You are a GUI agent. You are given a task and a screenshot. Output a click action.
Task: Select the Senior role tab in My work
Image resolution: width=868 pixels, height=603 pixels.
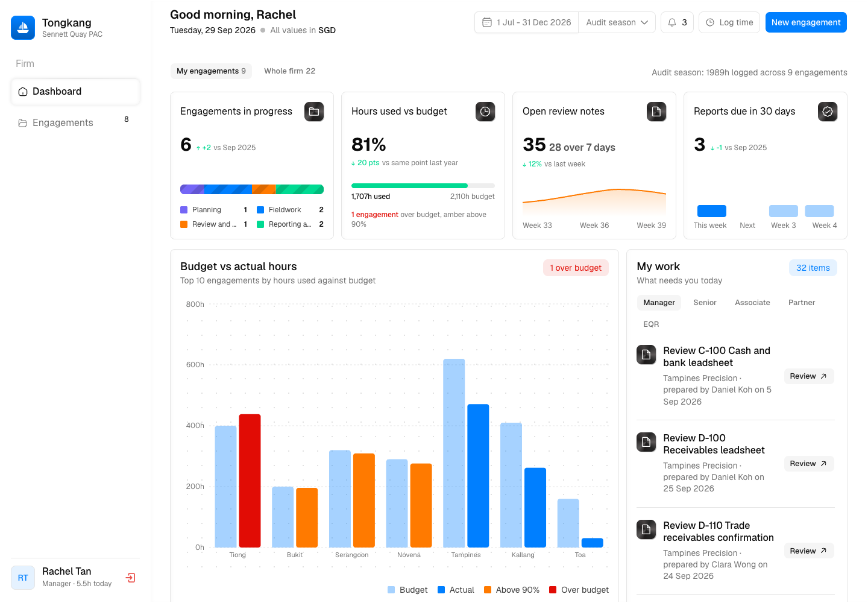tap(705, 303)
